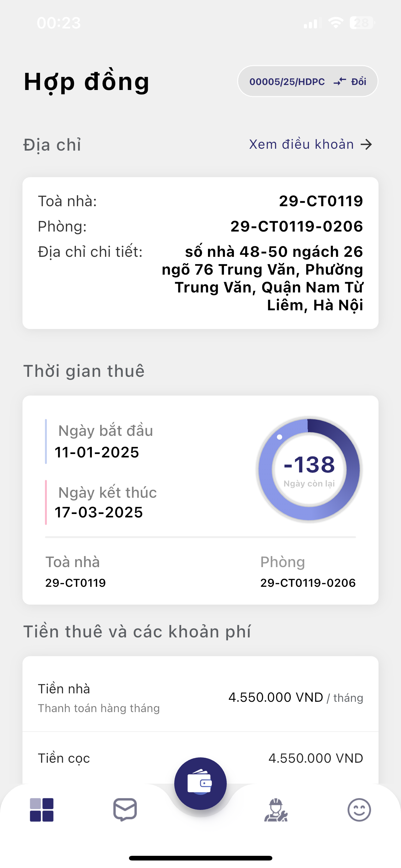Image resolution: width=401 pixels, height=868 pixels.
Task: Open the dashboard grid tab icon
Action: (x=42, y=810)
